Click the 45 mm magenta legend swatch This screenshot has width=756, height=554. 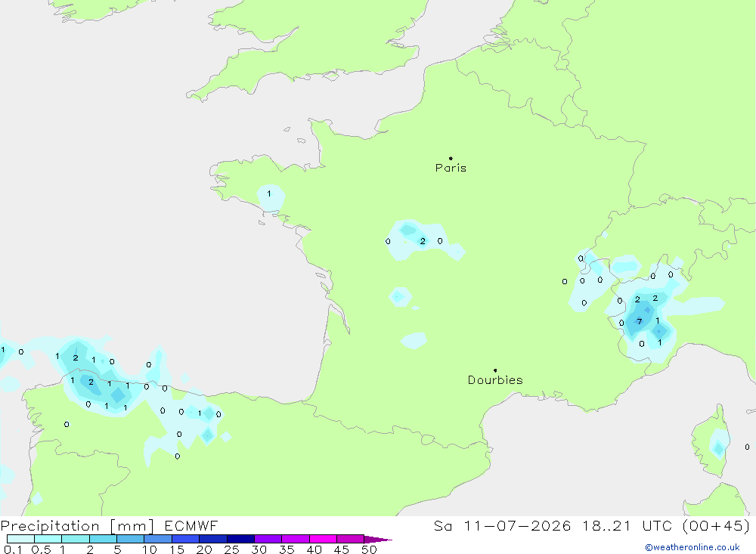(x=349, y=539)
